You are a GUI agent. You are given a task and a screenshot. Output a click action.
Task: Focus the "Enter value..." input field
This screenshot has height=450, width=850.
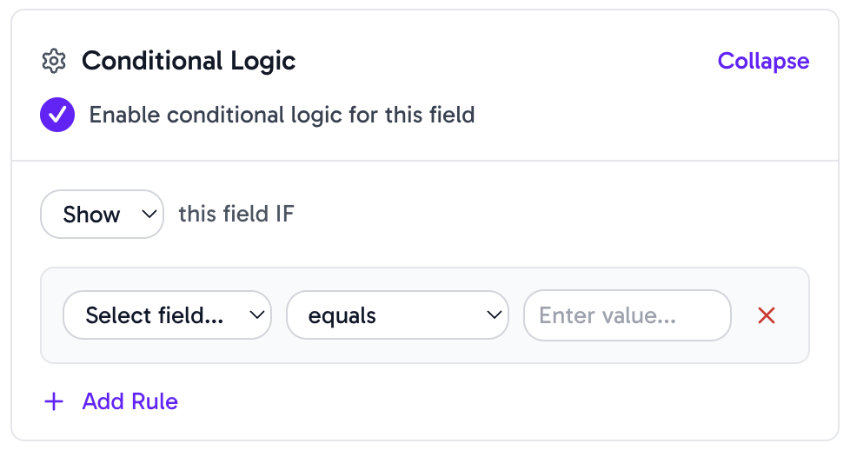pyautogui.click(x=627, y=316)
